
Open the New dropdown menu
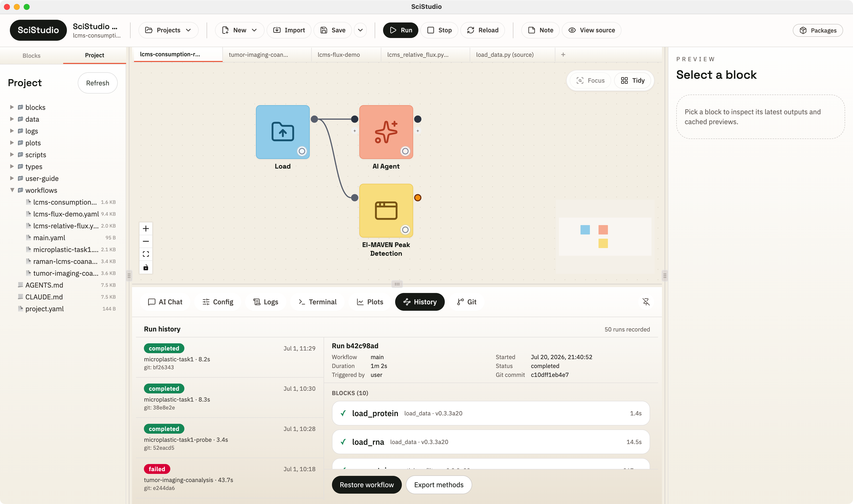point(239,30)
